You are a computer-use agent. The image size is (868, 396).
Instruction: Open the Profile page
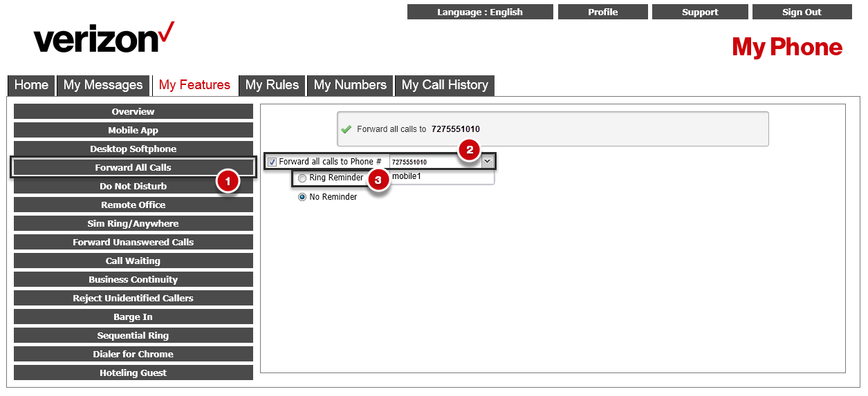(603, 12)
